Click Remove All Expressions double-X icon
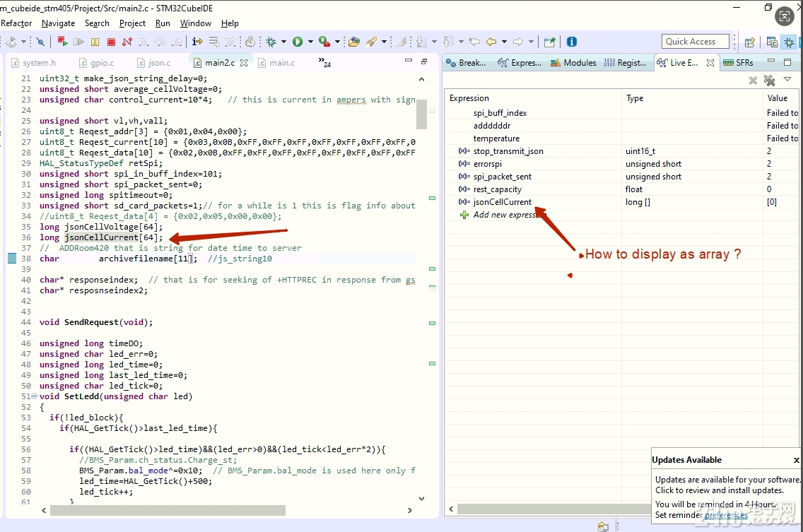Screen dimensions: 803x532 coord(769,81)
